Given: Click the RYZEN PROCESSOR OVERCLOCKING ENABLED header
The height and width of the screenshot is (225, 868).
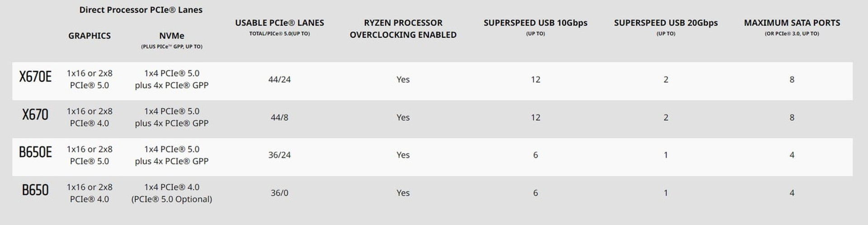Looking at the screenshot, I should click(x=403, y=28).
